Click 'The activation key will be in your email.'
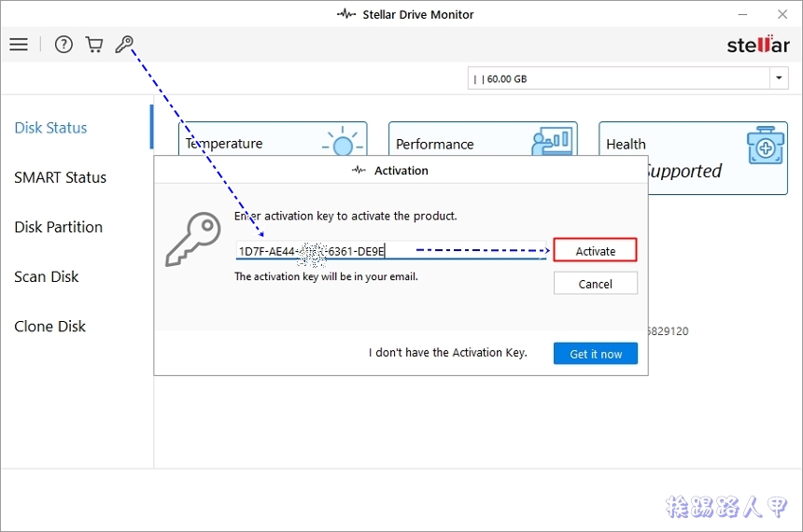This screenshot has height=532, width=803. pyautogui.click(x=326, y=276)
